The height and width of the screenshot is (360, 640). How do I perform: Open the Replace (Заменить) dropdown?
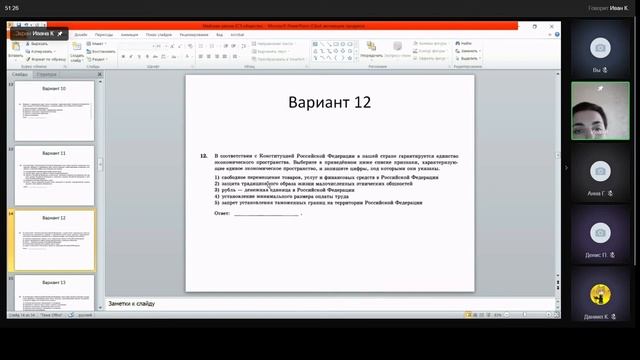(x=468, y=51)
